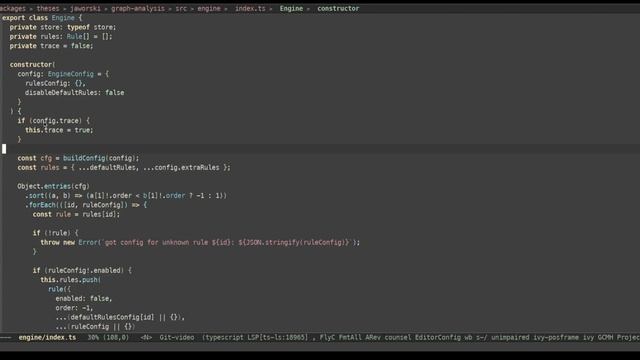Viewport: 640px width, 360px height.
Task: Select 'engine' breadcrumb folder
Action: (209, 8)
